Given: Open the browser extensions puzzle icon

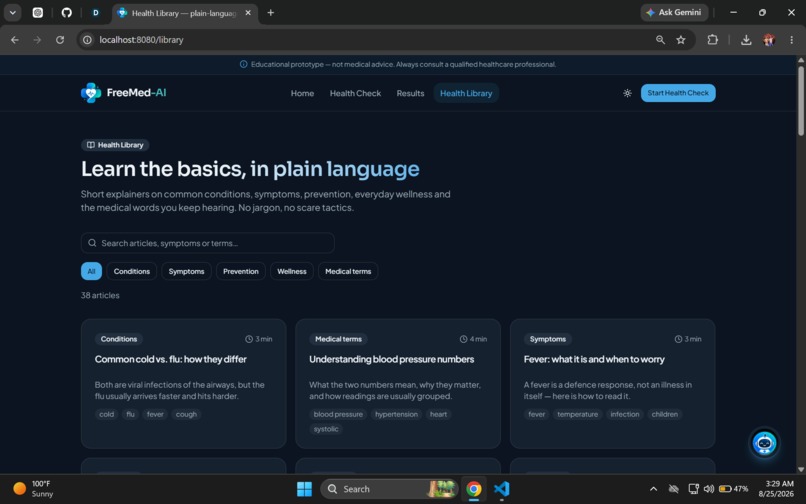Looking at the screenshot, I should 712,40.
